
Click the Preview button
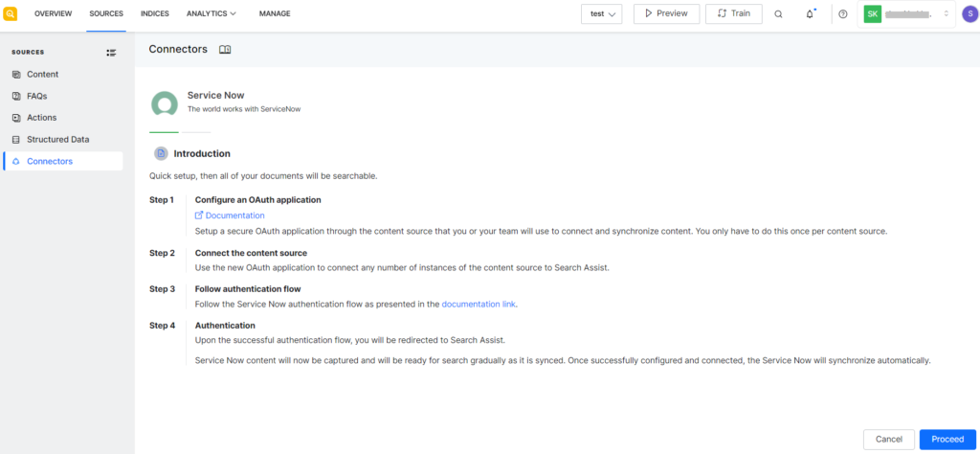pos(666,13)
